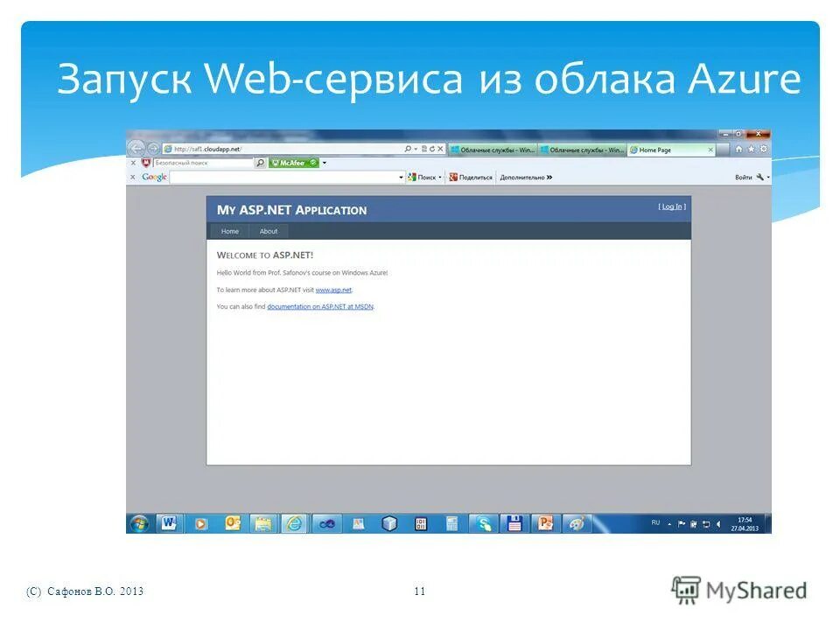Open Microsoft Word from the taskbar
Viewport: 840px width, 630px height.
coord(171,523)
